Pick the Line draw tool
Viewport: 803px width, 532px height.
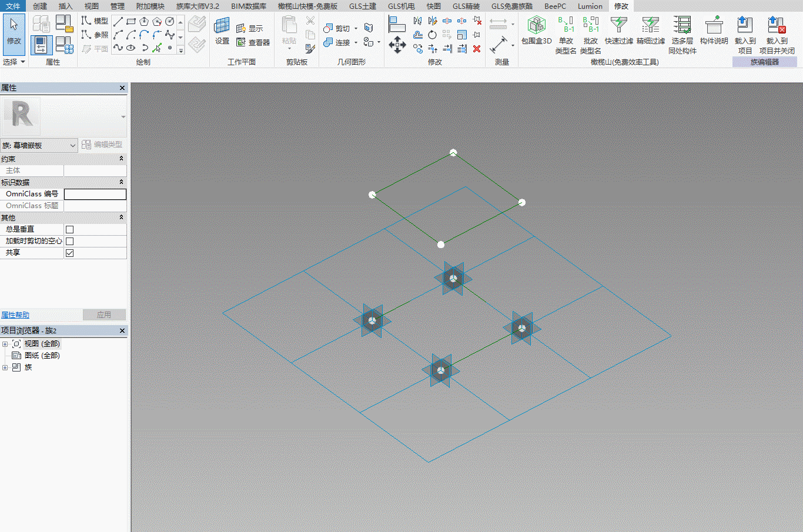click(x=118, y=22)
